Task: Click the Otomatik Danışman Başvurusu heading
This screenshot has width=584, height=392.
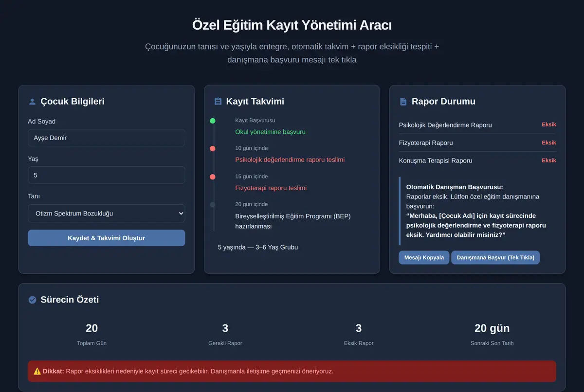Action: point(455,187)
